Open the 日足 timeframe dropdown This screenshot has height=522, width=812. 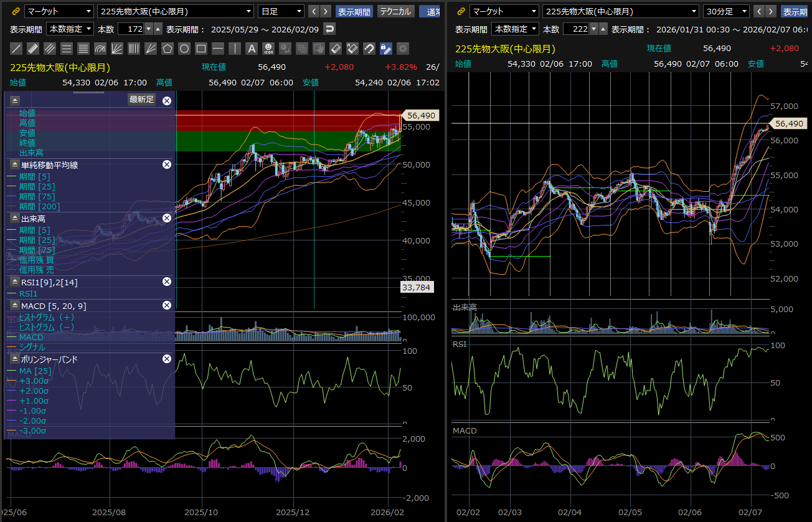281,11
